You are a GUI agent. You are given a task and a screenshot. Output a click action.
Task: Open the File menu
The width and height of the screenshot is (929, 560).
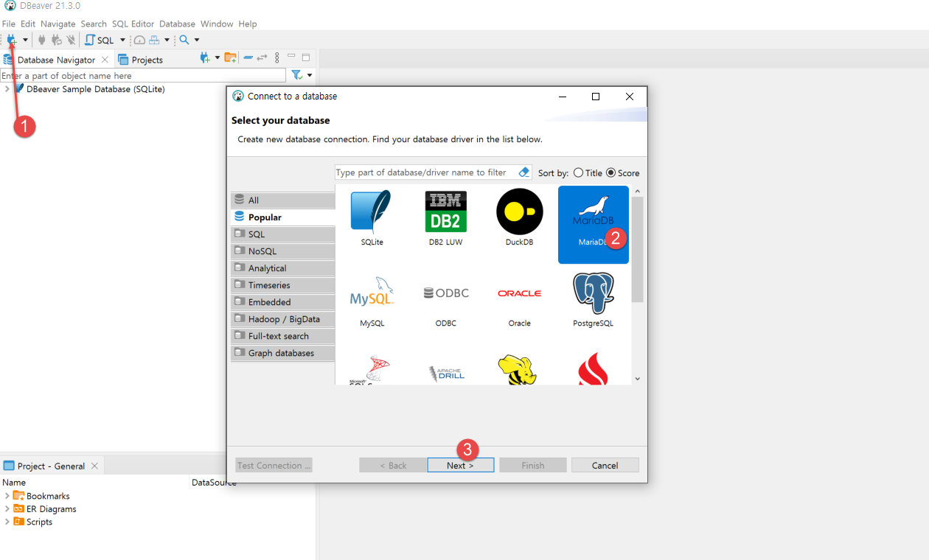coord(9,24)
